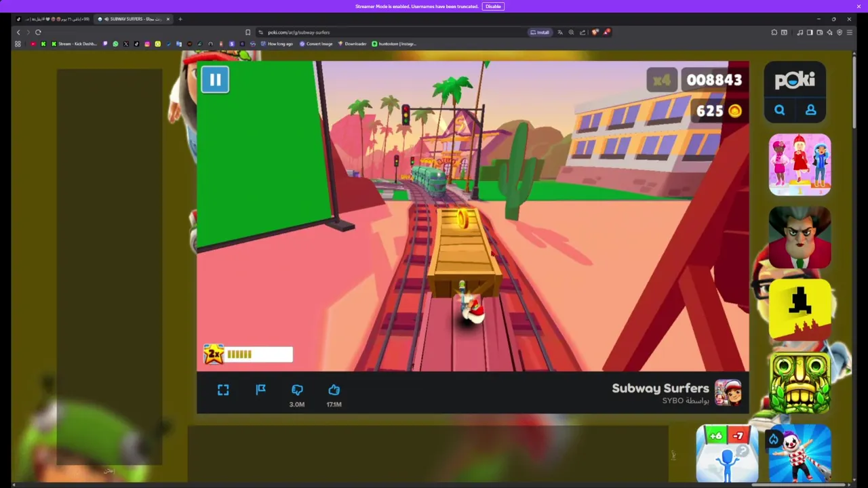Click the coin counter icon
This screenshot has width=868, height=488.
735,110
